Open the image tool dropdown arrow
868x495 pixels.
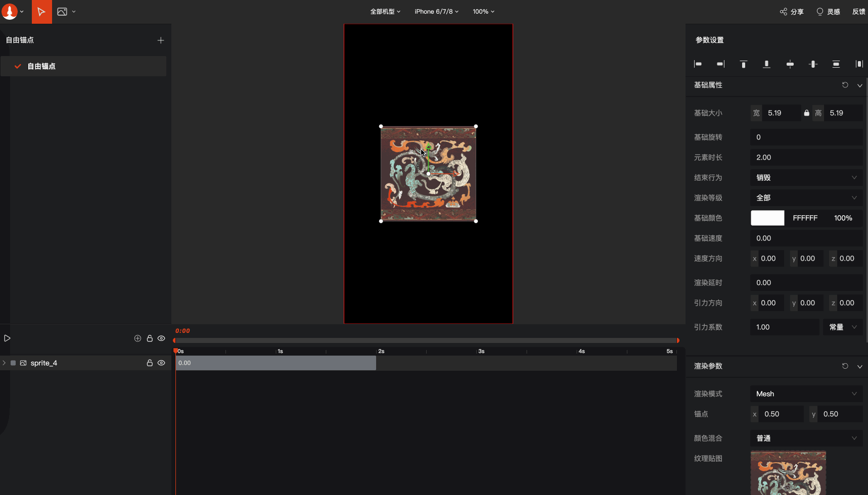74,12
